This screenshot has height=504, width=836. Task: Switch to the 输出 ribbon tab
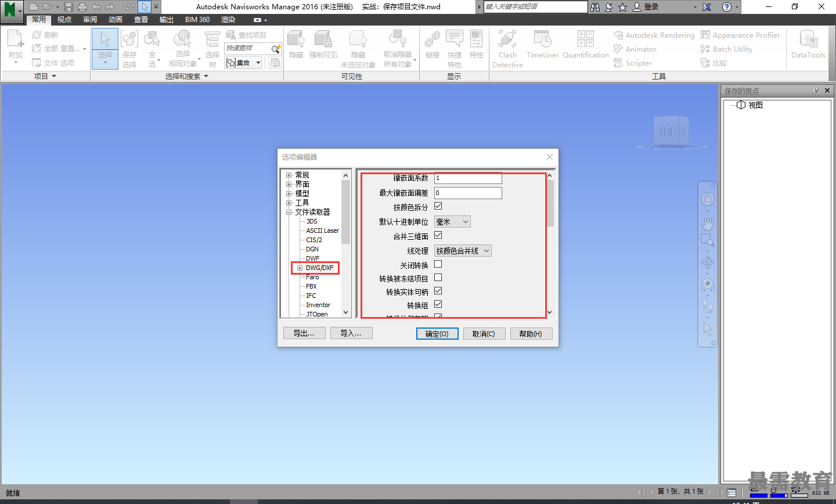[x=167, y=20]
